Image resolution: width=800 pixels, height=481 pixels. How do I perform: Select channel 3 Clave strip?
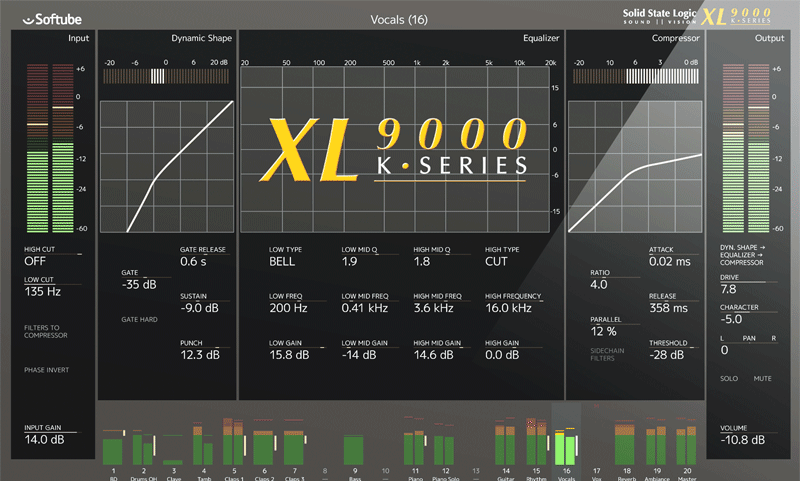[173, 448]
